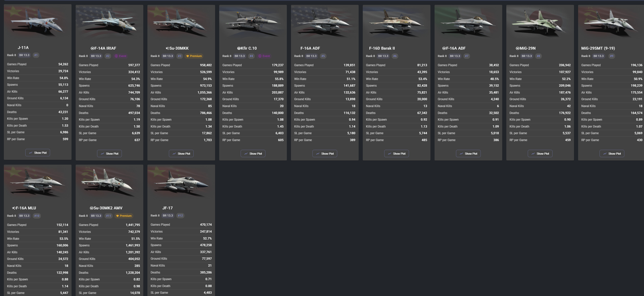Open the JF-17 aircraft image
Image resolution: width=644 pixels, height=296 pixels.
(x=181, y=183)
